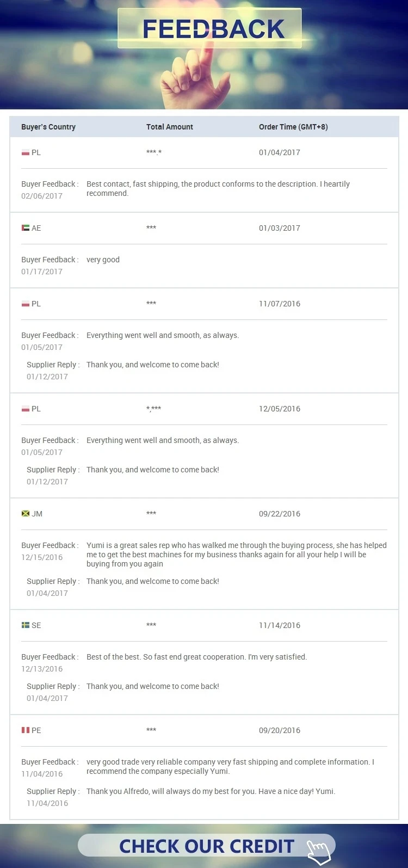
Task: Click the order date 01/04/2017
Action: 280,152
